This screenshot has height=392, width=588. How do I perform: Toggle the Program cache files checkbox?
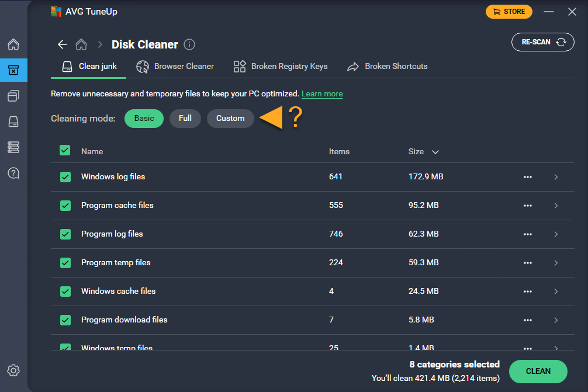tap(65, 206)
